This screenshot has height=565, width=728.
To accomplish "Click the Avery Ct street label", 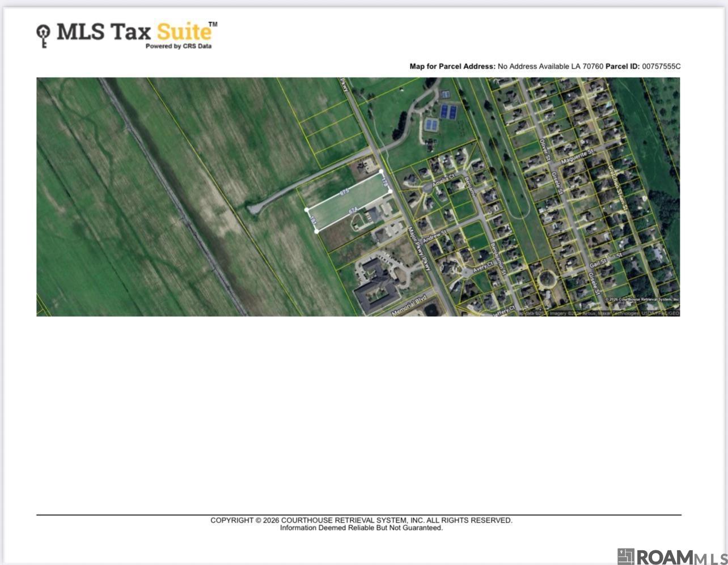I will [x=484, y=266].
